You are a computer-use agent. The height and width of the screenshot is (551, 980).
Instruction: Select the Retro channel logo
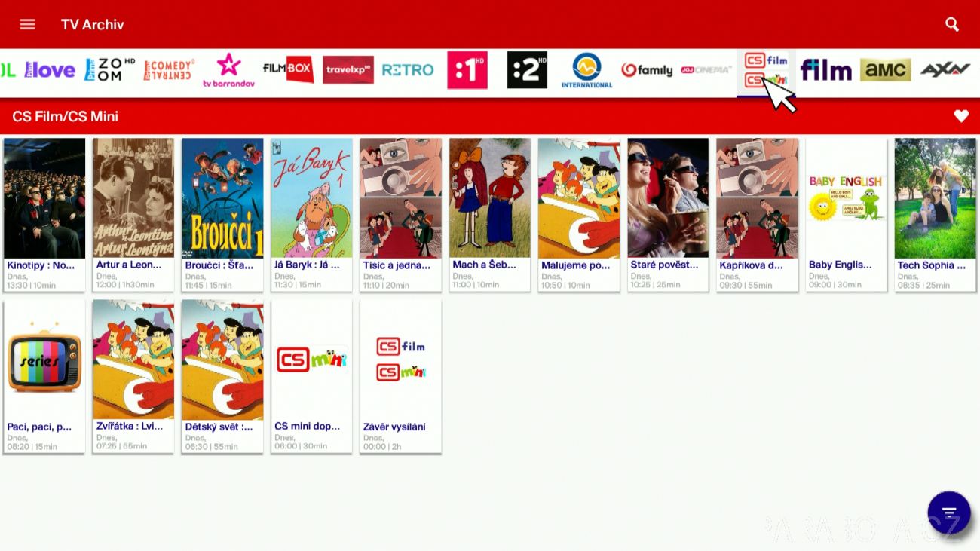(408, 70)
